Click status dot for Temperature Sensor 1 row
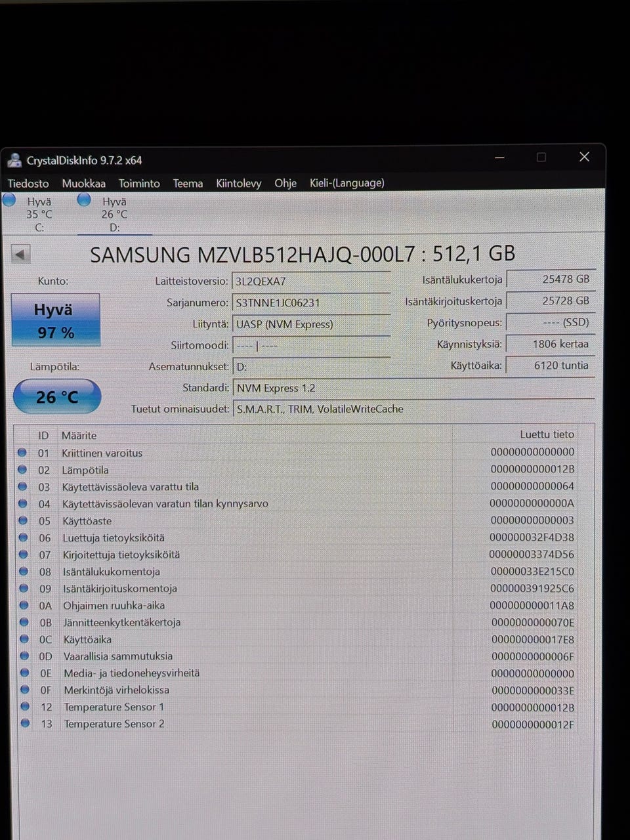 coord(25,707)
